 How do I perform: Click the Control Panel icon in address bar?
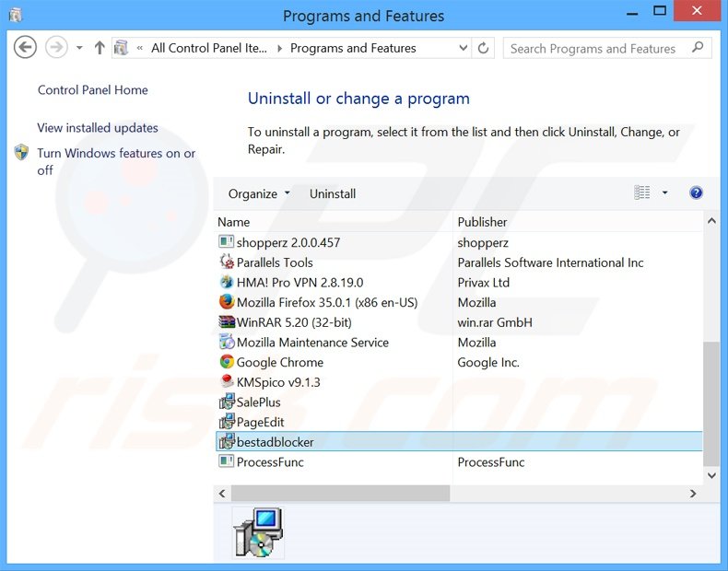coord(121,48)
